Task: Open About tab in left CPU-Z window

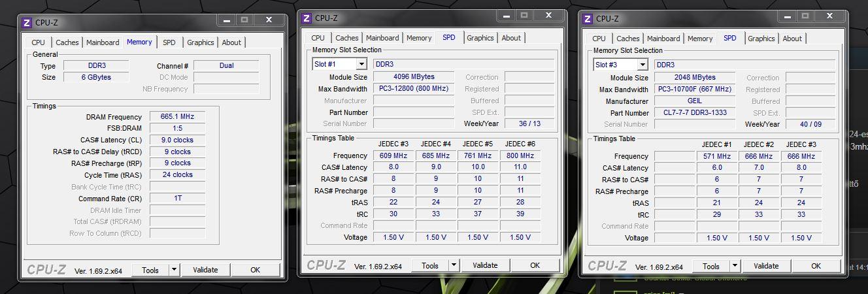Action: click(231, 42)
